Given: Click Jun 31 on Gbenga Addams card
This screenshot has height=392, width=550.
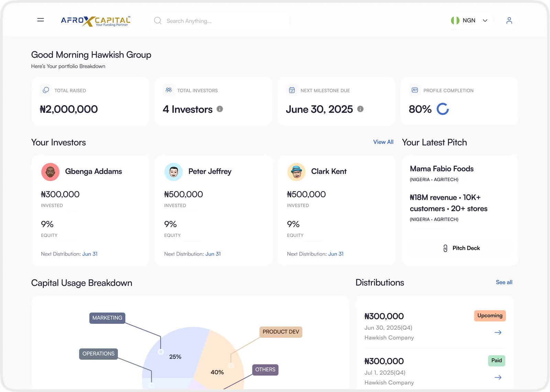Looking at the screenshot, I should pyautogui.click(x=90, y=254).
